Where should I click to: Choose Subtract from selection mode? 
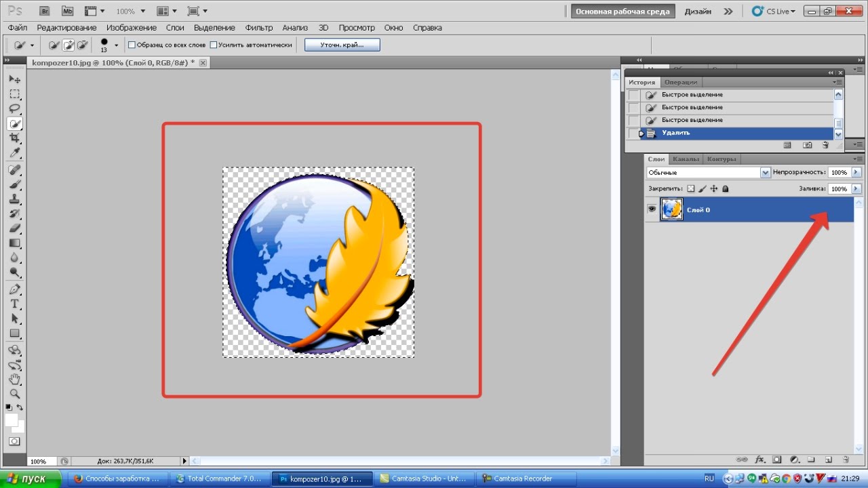[x=83, y=45]
